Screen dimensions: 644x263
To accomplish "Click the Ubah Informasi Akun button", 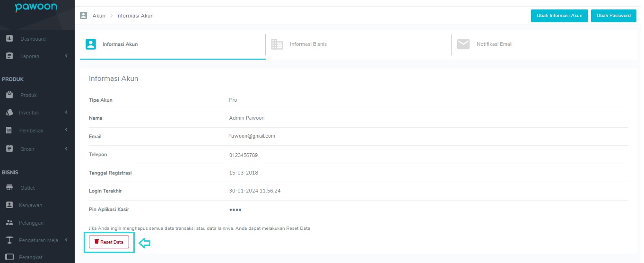I will coord(559,16).
